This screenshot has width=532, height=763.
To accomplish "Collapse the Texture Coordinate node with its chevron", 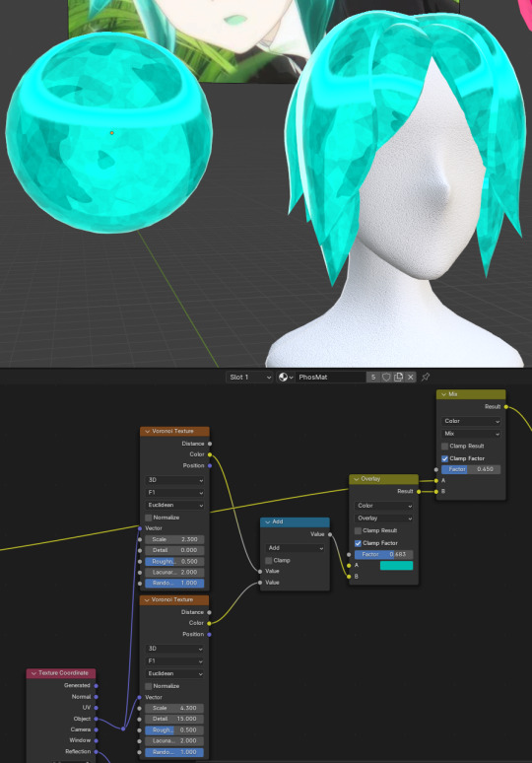I will (x=33, y=673).
